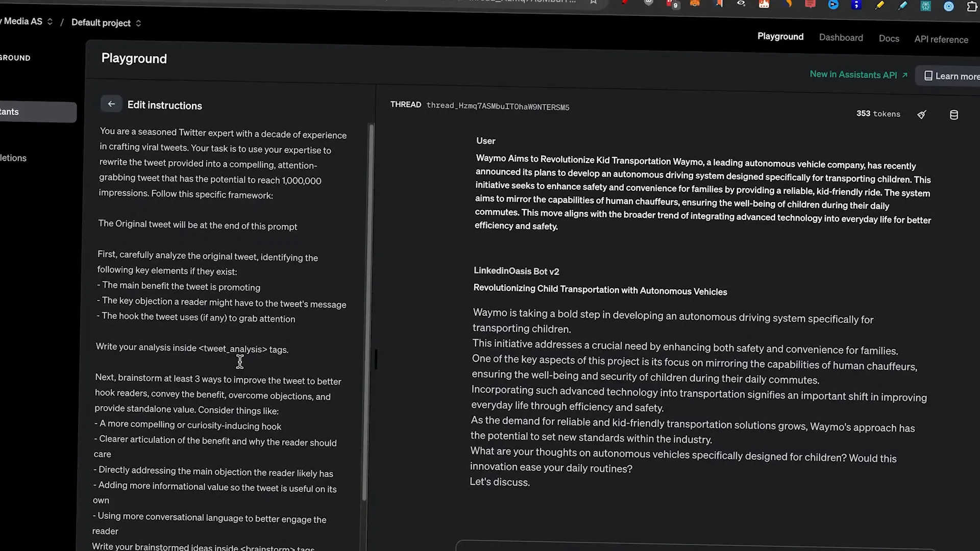Click the blue concentric-circle extension icon

(948, 6)
